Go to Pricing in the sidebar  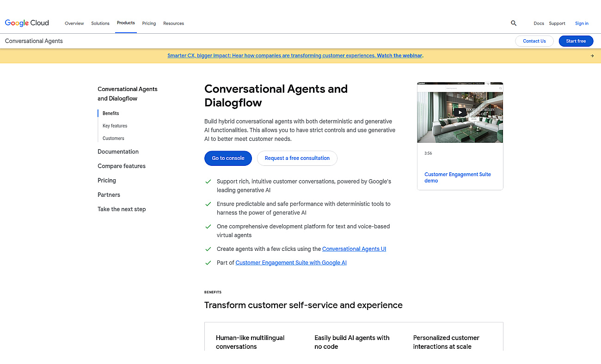point(107,180)
